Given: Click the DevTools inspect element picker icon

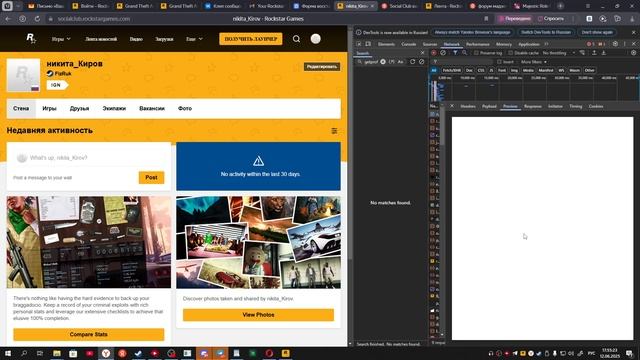Looking at the screenshot, I should pos(359,44).
